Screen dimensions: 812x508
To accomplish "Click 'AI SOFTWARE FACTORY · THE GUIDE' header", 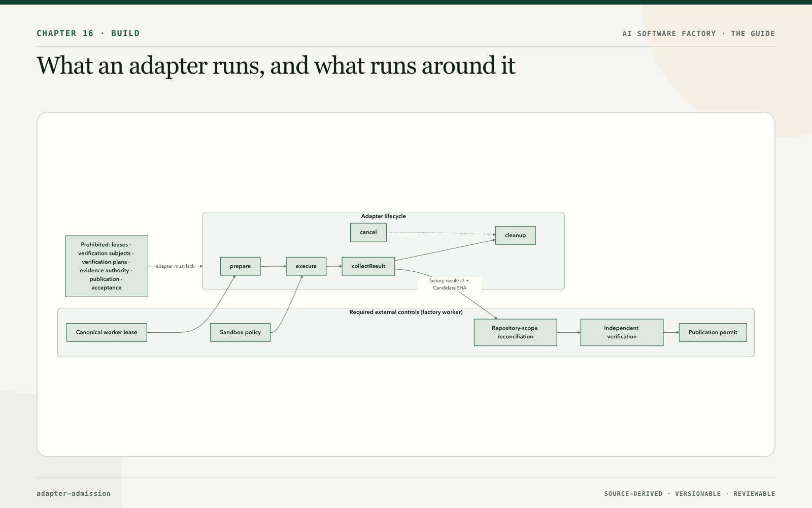I will (698, 34).
